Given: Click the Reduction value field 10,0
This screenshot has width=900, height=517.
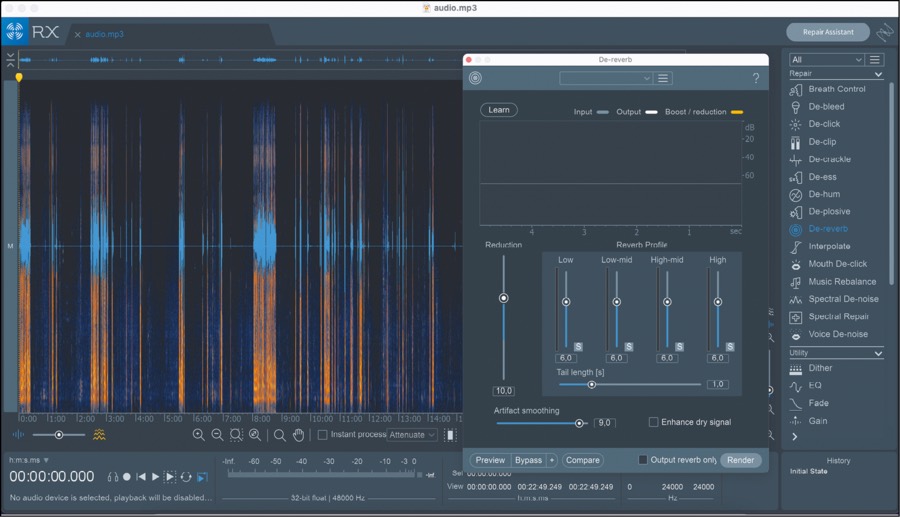Looking at the screenshot, I should coord(504,391).
